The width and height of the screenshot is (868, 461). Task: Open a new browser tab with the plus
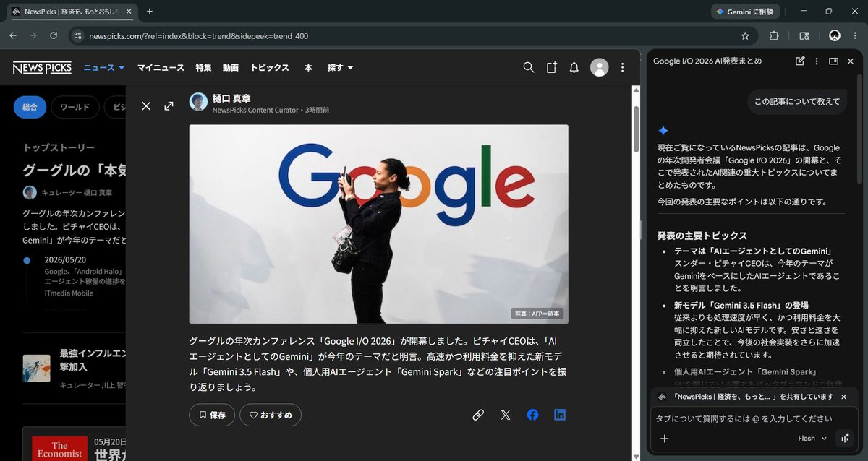150,12
